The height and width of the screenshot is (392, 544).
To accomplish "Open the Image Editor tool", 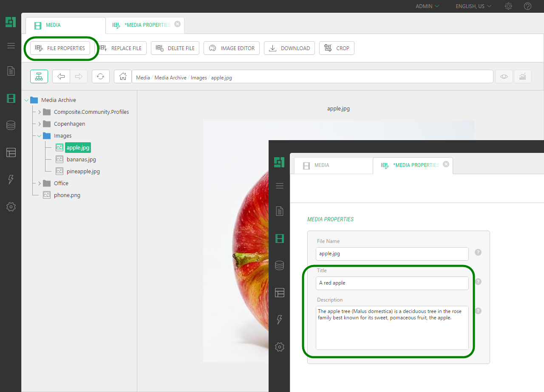I will tap(232, 48).
